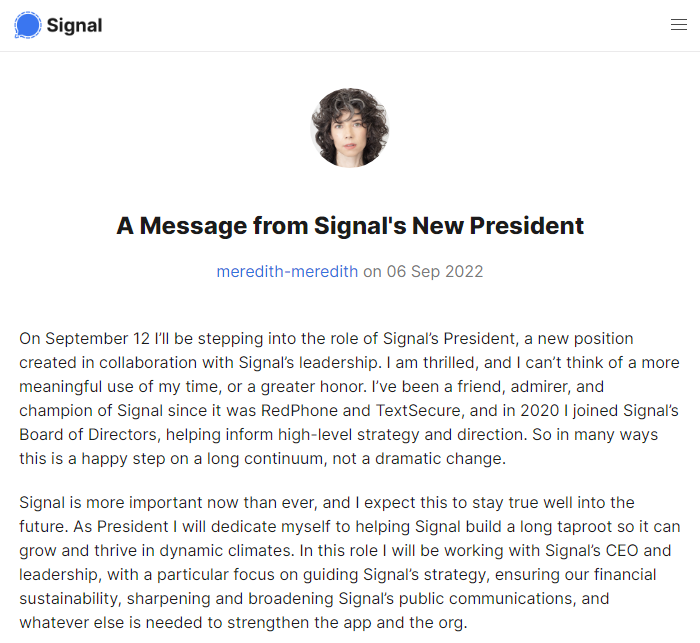Viewport: 700px width, 643px height.
Task: Click the final words "the app and the org"
Action: tap(397, 623)
